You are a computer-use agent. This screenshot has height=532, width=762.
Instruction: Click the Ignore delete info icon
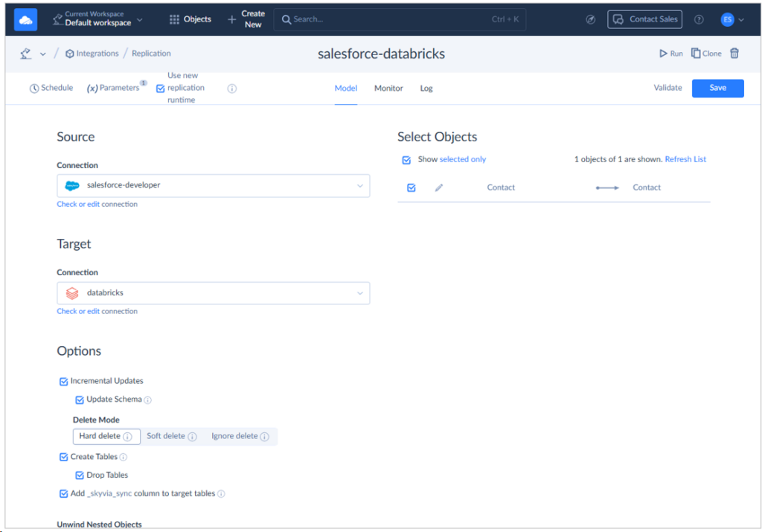tap(264, 437)
